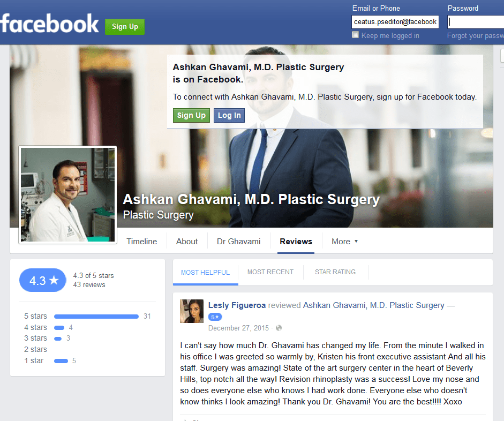The height and width of the screenshot is (421, 504).
Task: Open the Forgot your password link
Action: tap(476, 36)
